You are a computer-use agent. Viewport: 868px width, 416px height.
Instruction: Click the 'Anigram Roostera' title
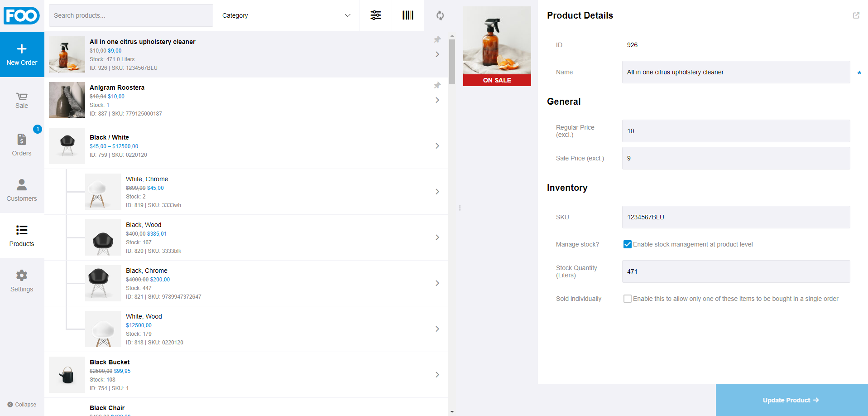tap(117, 87)
